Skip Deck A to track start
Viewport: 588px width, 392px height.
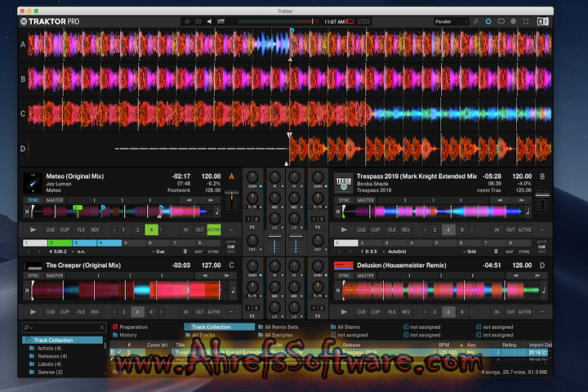(27, 212)
